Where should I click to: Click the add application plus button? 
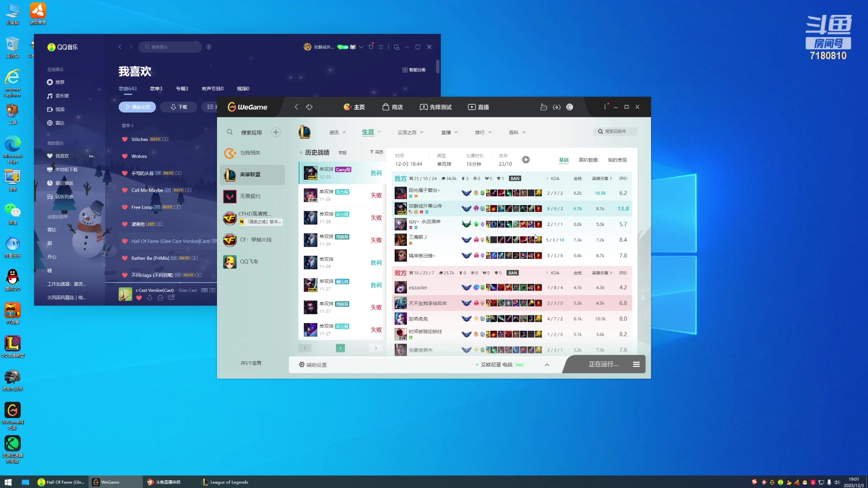pos(276,132)
